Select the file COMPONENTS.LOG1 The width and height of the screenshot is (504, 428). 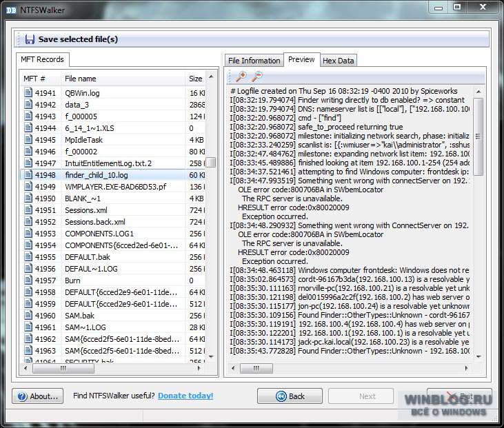point(99,234)
